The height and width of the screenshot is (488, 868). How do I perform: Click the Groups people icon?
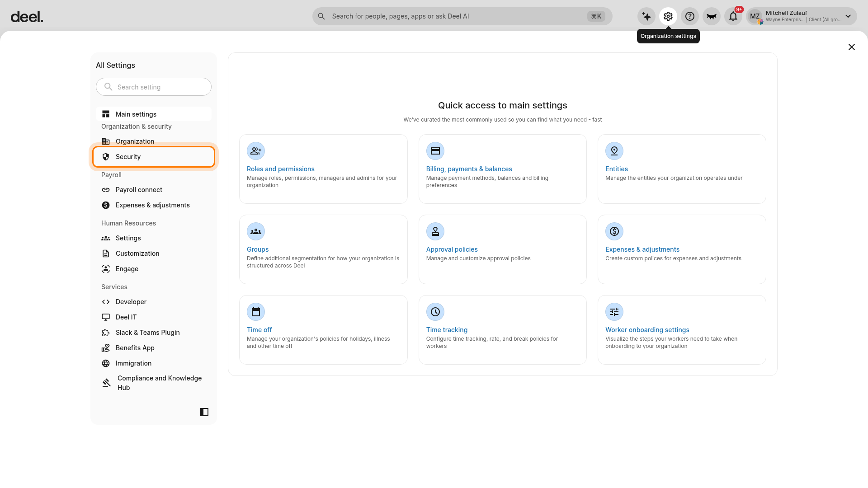coord(256,231)
